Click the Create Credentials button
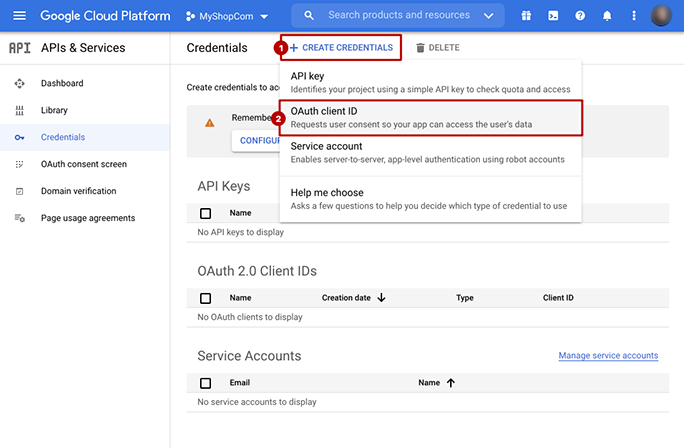The image size is (684, 448). (x=341, y=48)
